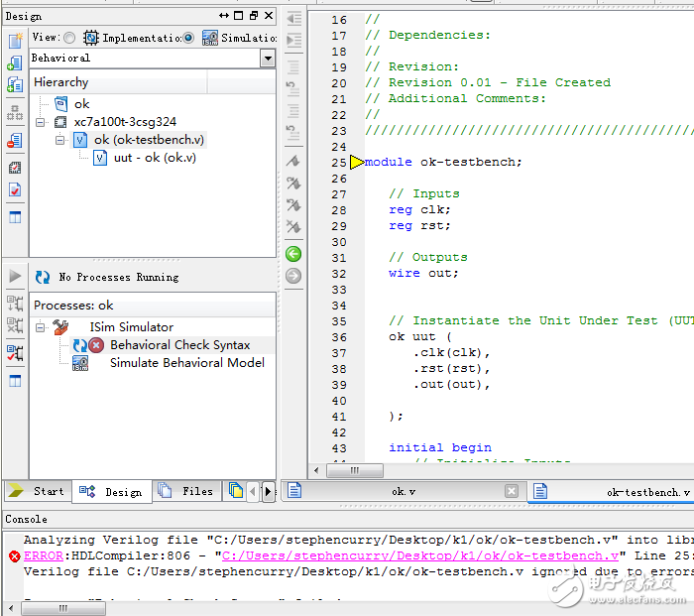Screen dimensions: 694x616
Task: Click editor scrollbar left arrow
Action: (x=316, y=470)
